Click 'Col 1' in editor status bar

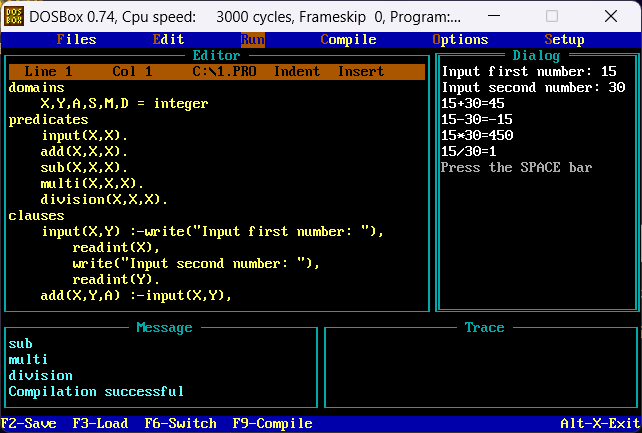point(132,72)
